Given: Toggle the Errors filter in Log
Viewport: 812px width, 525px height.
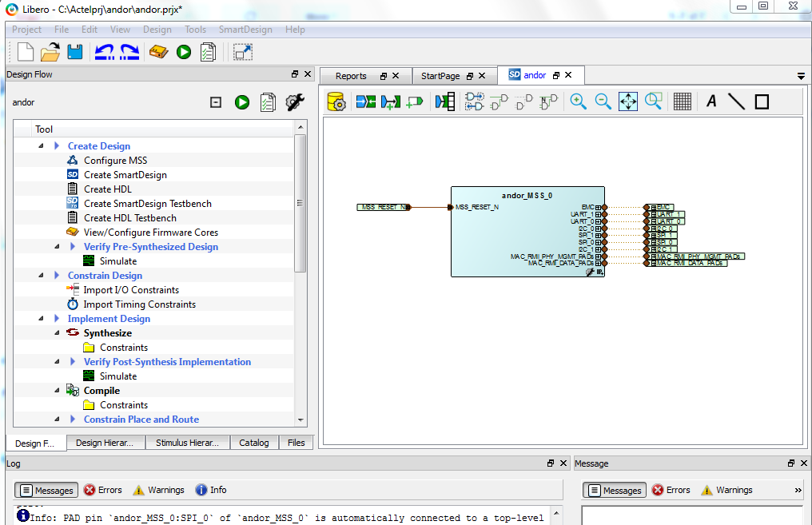Looking at the screenshot, I should 103,490.
